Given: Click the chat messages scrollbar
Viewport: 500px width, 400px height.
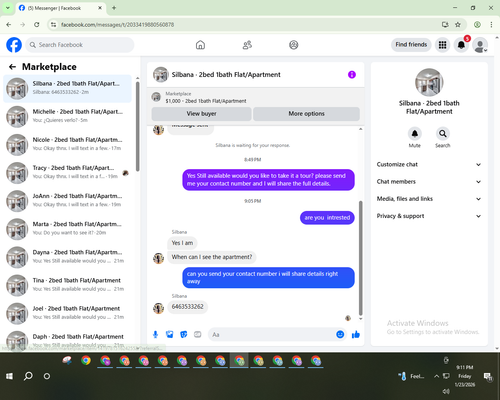Looking at the screenshot, I should pos(360,258).
